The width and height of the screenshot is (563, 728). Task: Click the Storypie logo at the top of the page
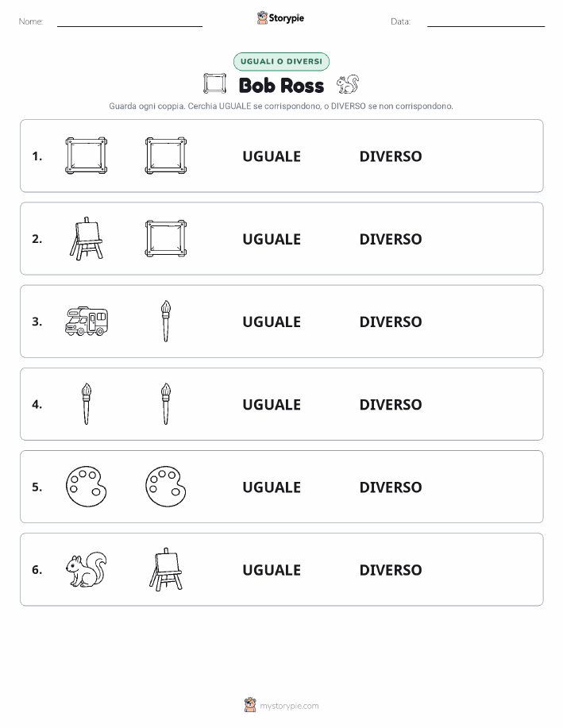point(280,18)
